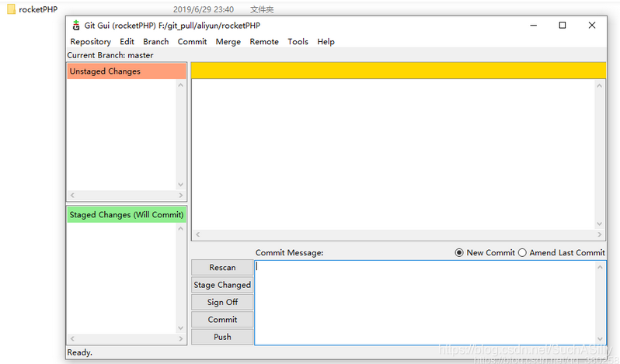The width and height of the screenshot is (620, 364).
Task: Select the Amend Last Commit radio button
Action: pos(522,253)
